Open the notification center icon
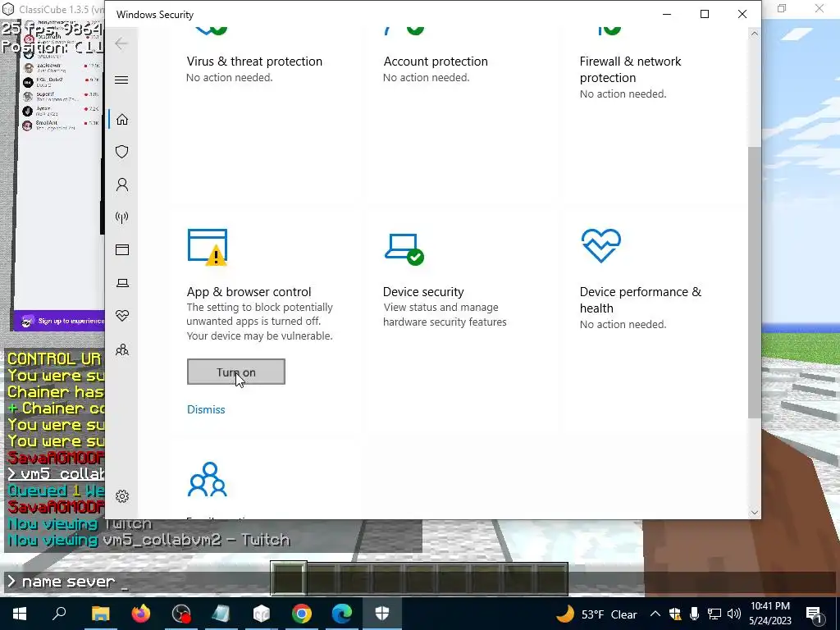 [815, 614]
